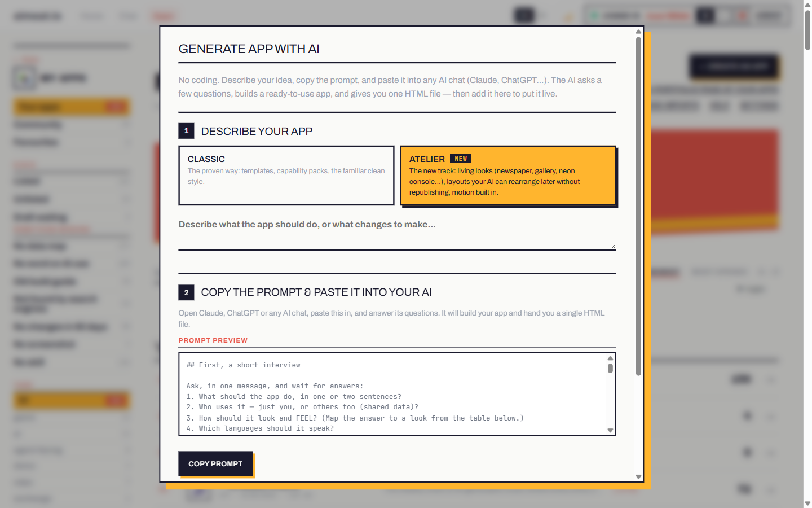
Task: Click the prompt preview scroll-down arrow
Action: click(610, 430)
